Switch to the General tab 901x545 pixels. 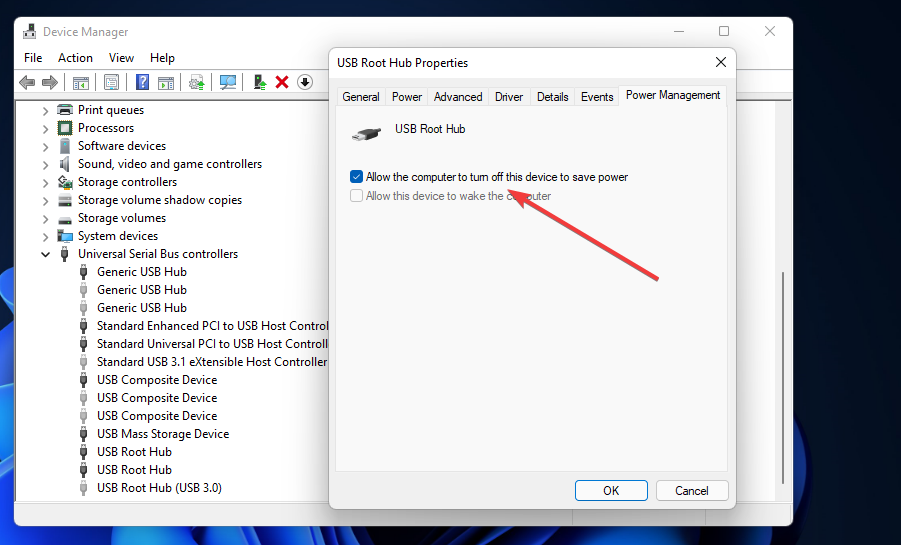click(x=361, y=97)
